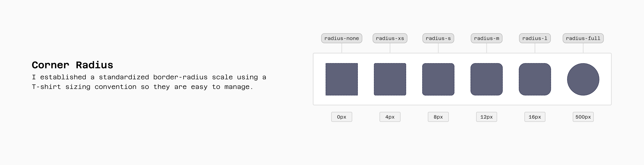Click the fully rounded circle sample
Screen dimensions: 644x165
(x=583, y=79)
